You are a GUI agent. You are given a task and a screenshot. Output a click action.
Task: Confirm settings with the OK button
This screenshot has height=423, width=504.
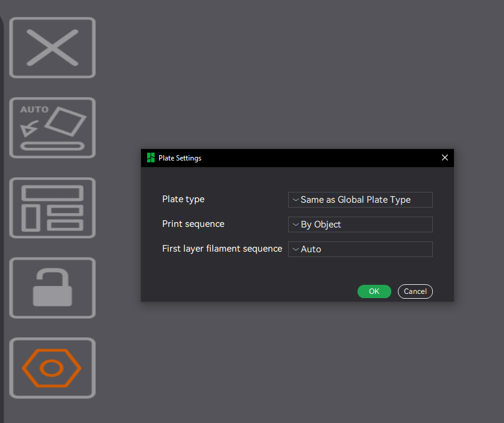pos(374,291)
